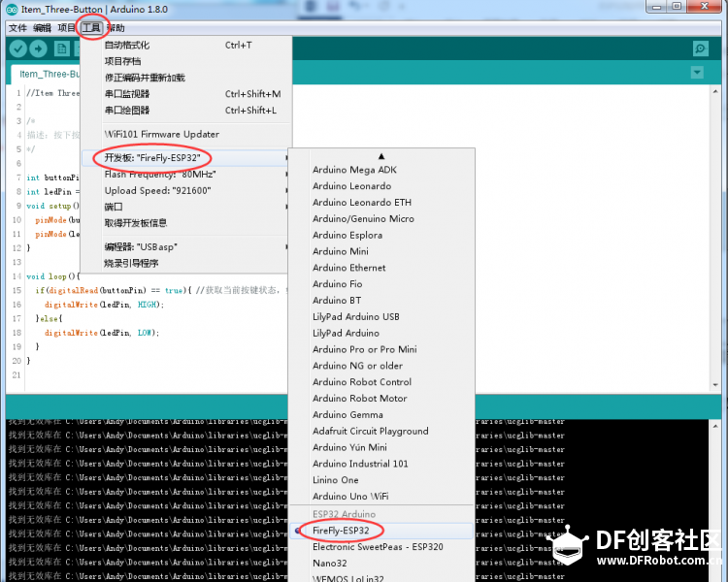Expand the 开发板 FireFly-ESP32 submenu
This screenshot has width=728, height=582.
pyautogui.click(x=185, y=158)
